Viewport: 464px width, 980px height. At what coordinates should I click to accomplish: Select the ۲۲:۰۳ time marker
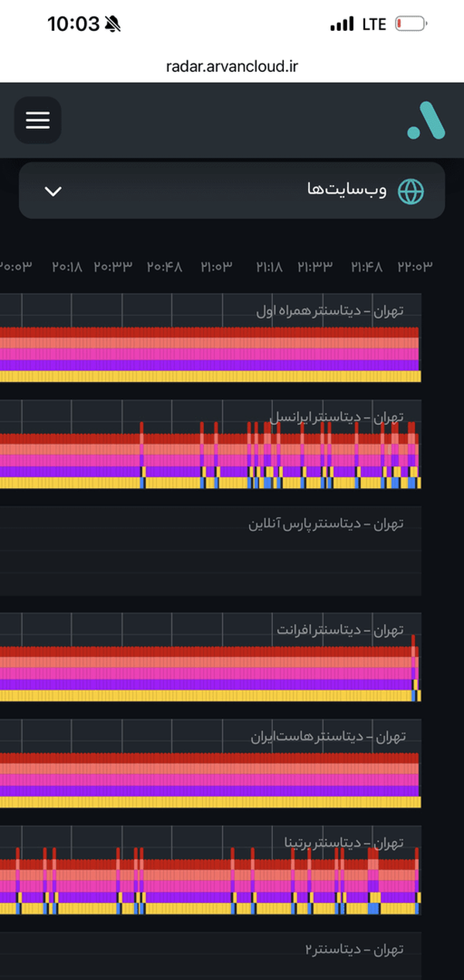coord(415,267)
